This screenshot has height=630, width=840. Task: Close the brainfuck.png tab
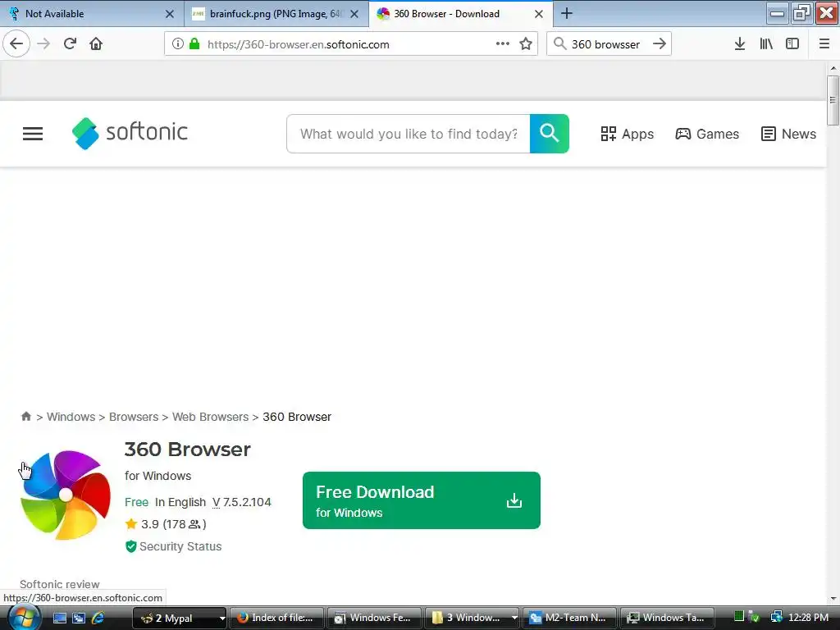click(354, 14)
